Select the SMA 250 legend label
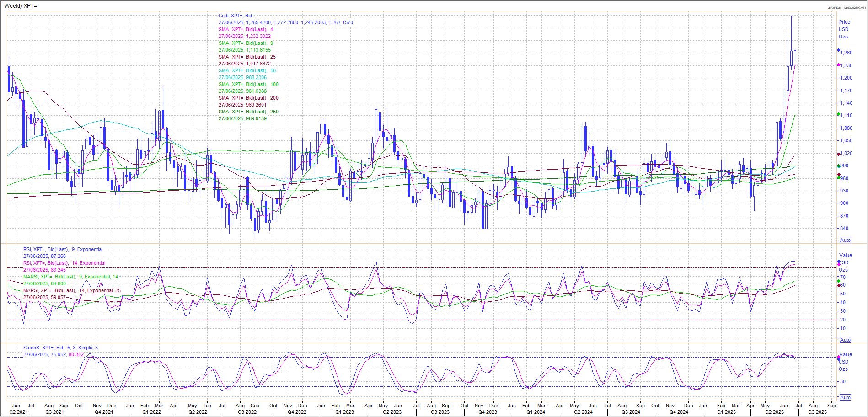The image size is (868, 417). pos(248,112)
